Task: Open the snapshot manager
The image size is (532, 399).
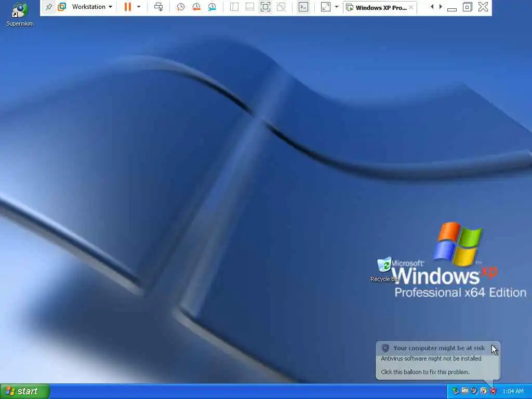Action: coord(212,7)
